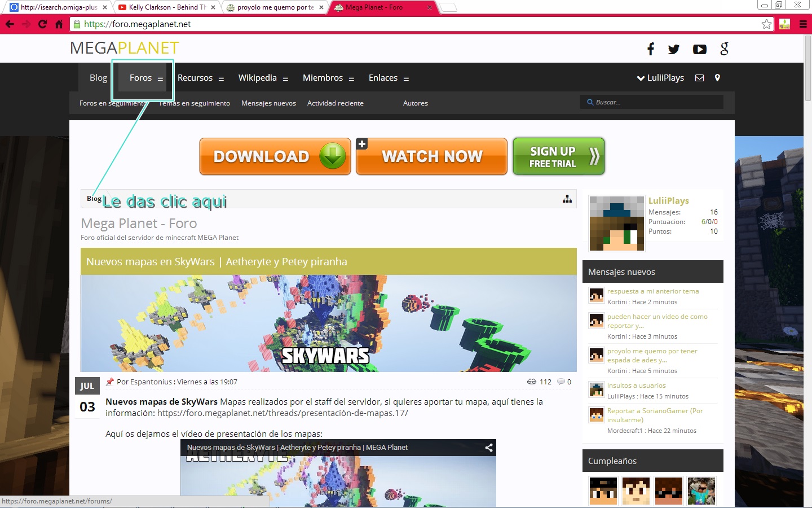Screen dimensions: 812x508
Task: Expand the Miembros menu toggle
Action: coord(351,78)
